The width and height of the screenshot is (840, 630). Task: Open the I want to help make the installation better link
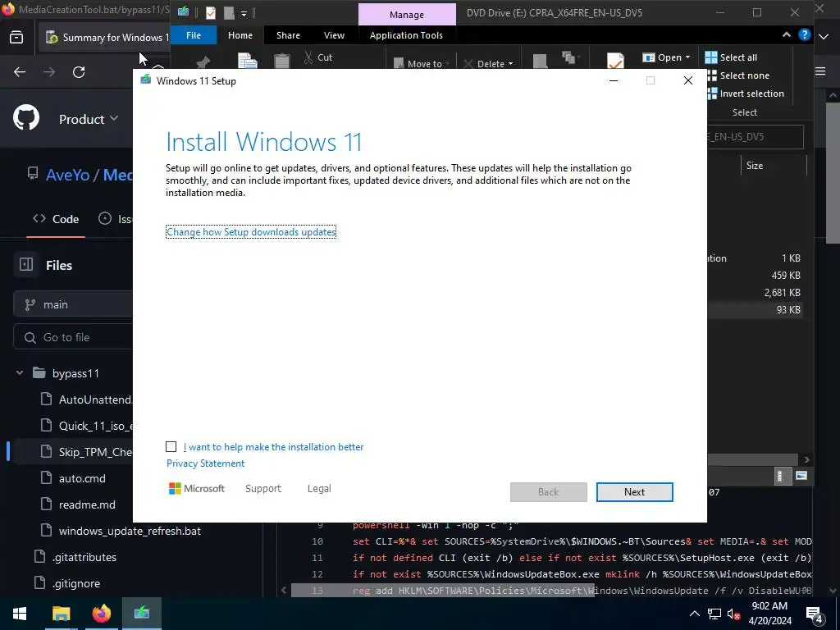(273, 447)
